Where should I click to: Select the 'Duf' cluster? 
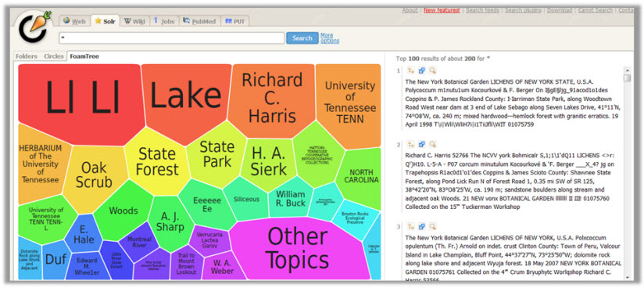tap(55, 260)
